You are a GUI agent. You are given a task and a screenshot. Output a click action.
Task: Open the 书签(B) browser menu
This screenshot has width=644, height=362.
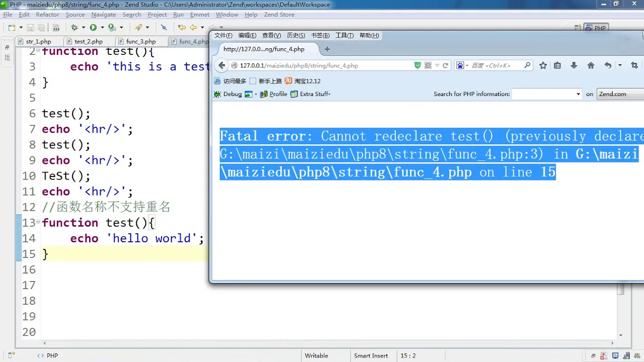(x=320, y=35)
